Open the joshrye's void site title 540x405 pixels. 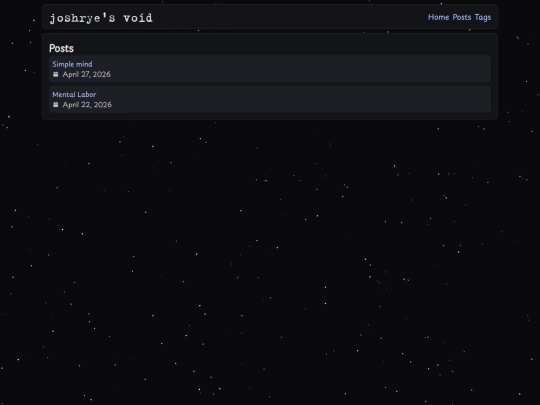(x=101, y=18)
